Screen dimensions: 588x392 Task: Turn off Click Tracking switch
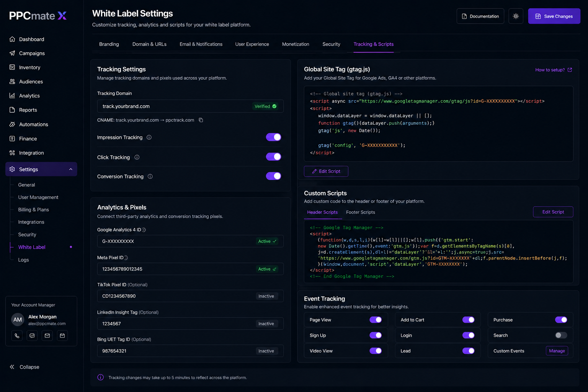pyautogui.click(x=274, y=157)
